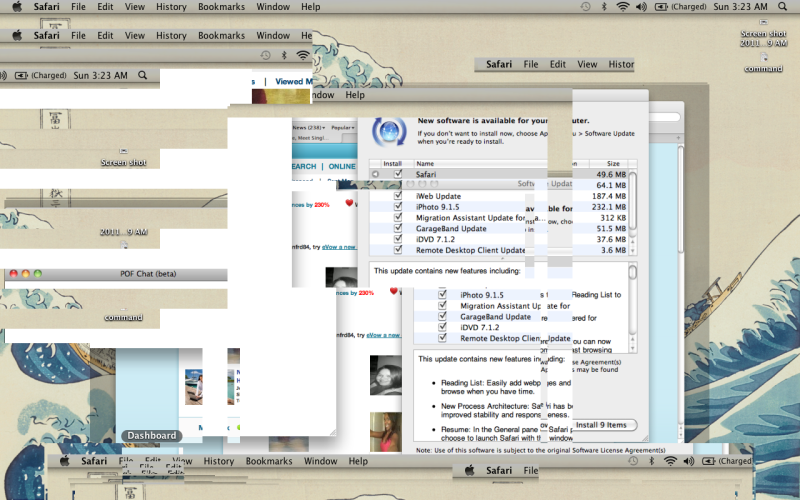This screenshot has height=500, width=800.
Task: Click the red heart icon beside the upper 230% text
Action: tap(349, 203)
